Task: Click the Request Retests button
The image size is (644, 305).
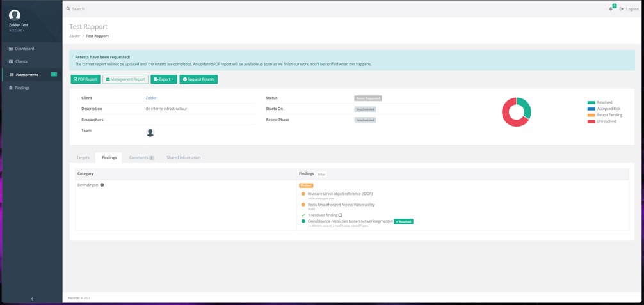Action: (x=198, y=79)
